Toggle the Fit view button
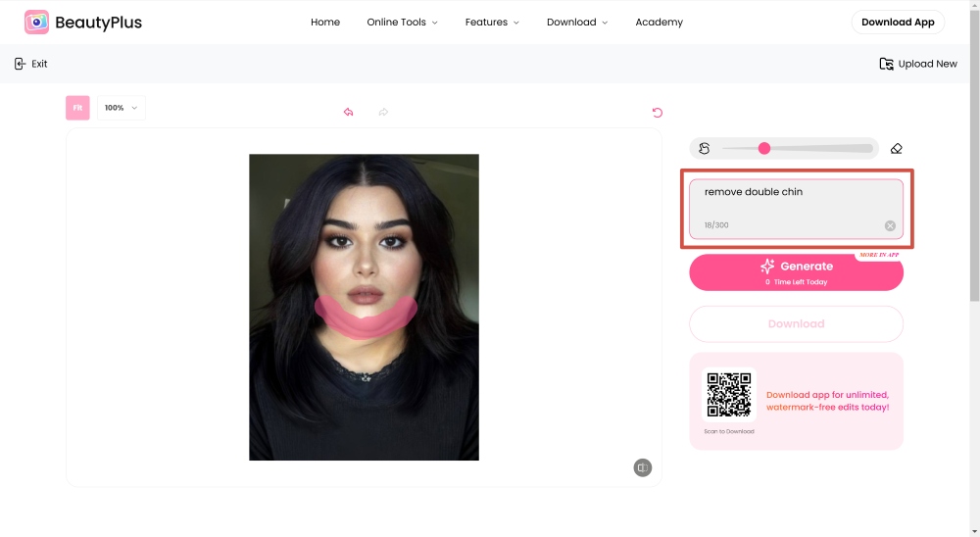Screen dimensions: 980x537 click(77, 108)
